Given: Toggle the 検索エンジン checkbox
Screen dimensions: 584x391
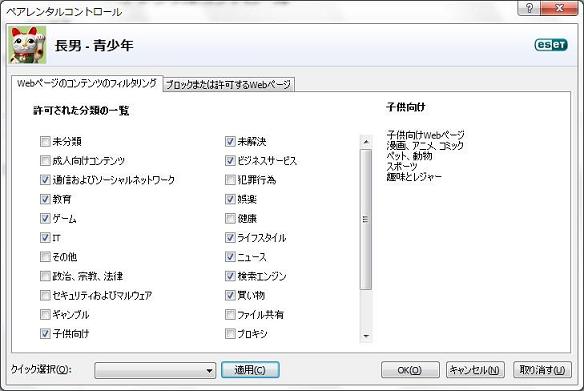Looking at the screenshot, I should [230, 276].
